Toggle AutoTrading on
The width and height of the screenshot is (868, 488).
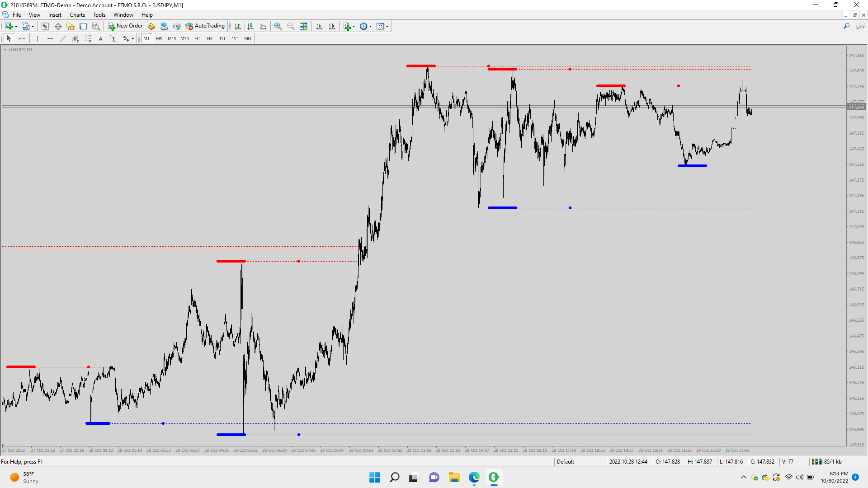[x=205, y=26]
